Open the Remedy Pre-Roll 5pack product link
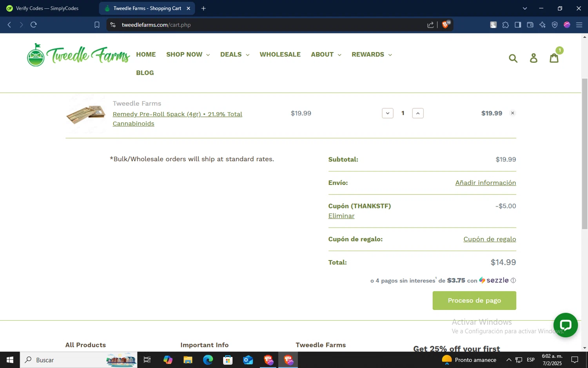The width and height of the screenshot is (588, 368). coord(177,119)
